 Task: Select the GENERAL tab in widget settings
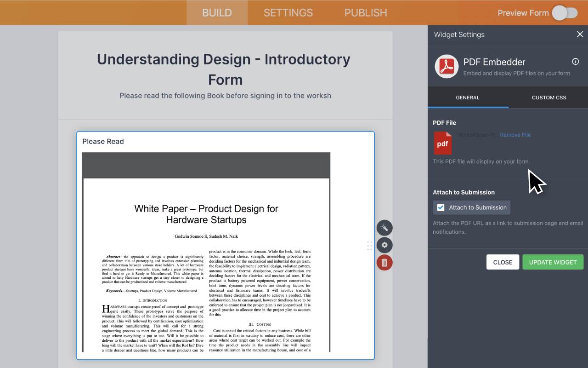[468, 97]
